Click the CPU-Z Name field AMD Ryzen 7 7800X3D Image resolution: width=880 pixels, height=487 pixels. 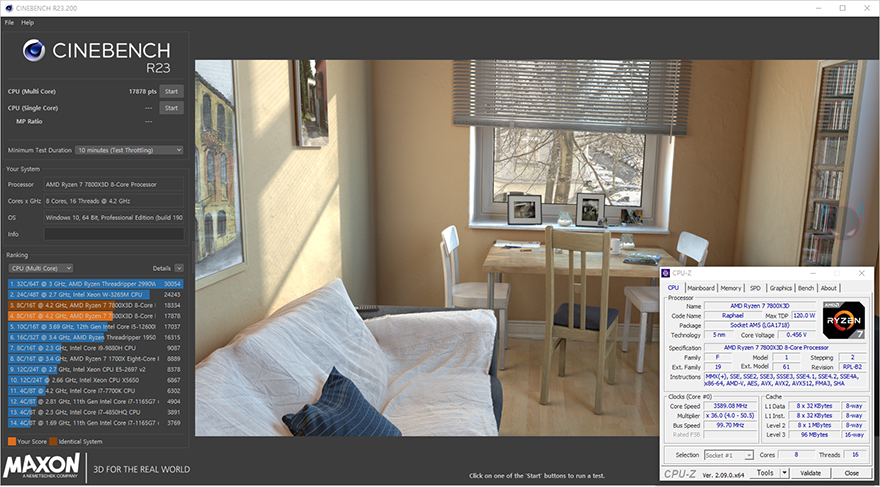pyautogui.click(x=760, y=306)
